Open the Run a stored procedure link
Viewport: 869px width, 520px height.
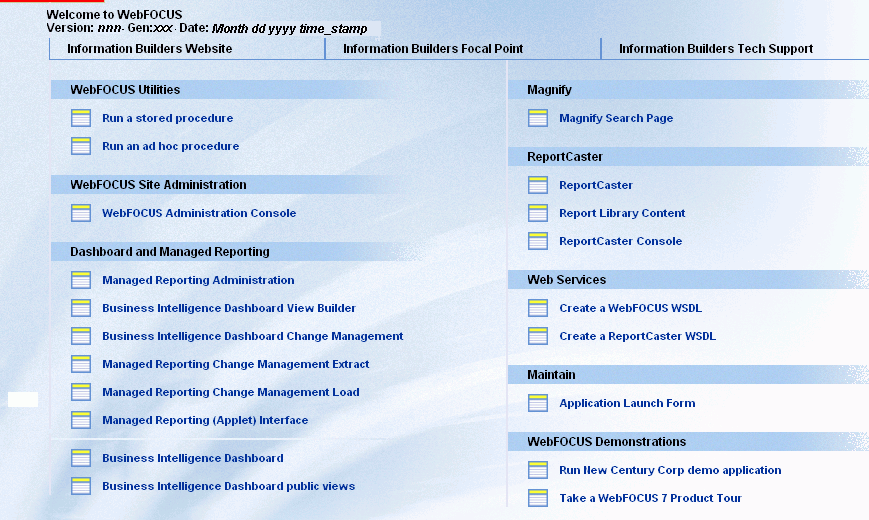point(167,118)
